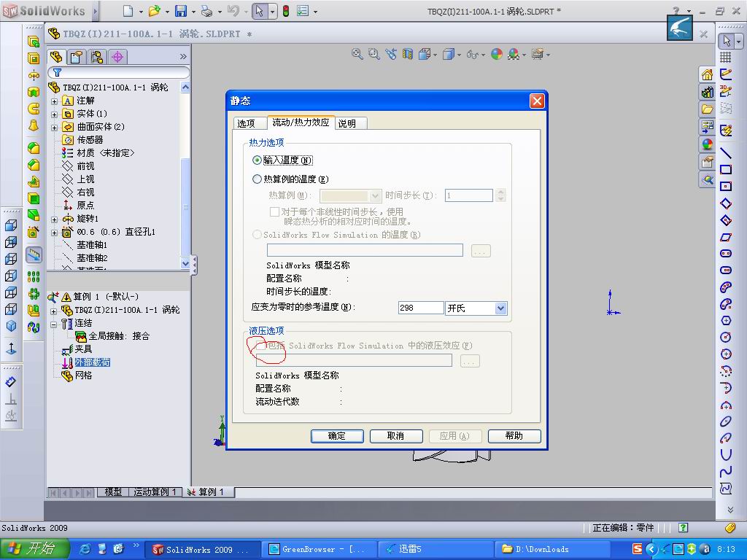Image resolution: width=747 pixels, height=560 pixels.
Task: Click the Parallelogram sketch tool
Action: click(x=726, y=237)
